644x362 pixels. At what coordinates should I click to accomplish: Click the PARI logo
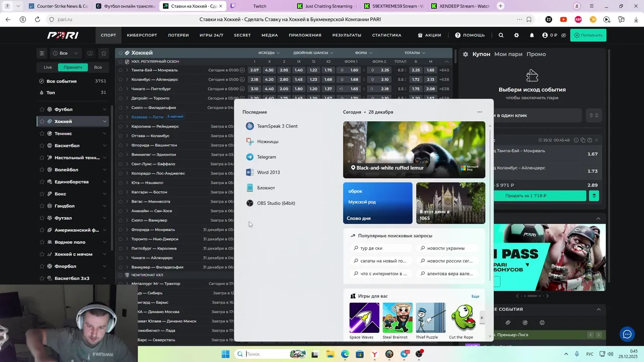[63, 35]
